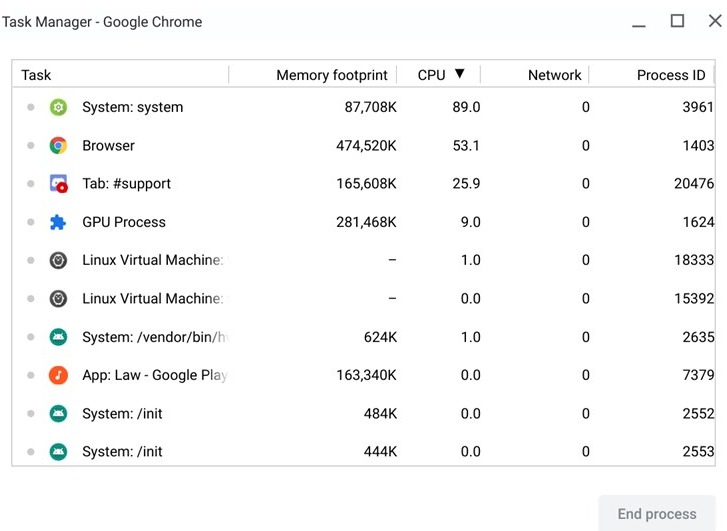
Task: Click the 281,468K memory value
Action: click(366, 222)
